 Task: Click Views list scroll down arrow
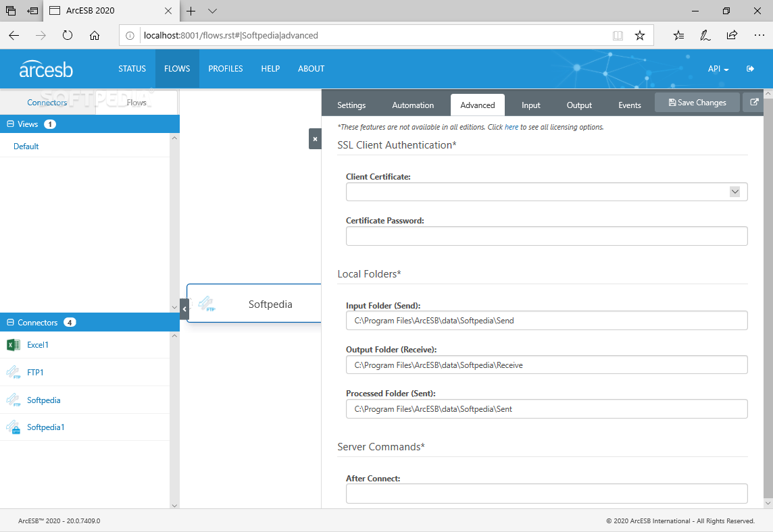[174, 307]
